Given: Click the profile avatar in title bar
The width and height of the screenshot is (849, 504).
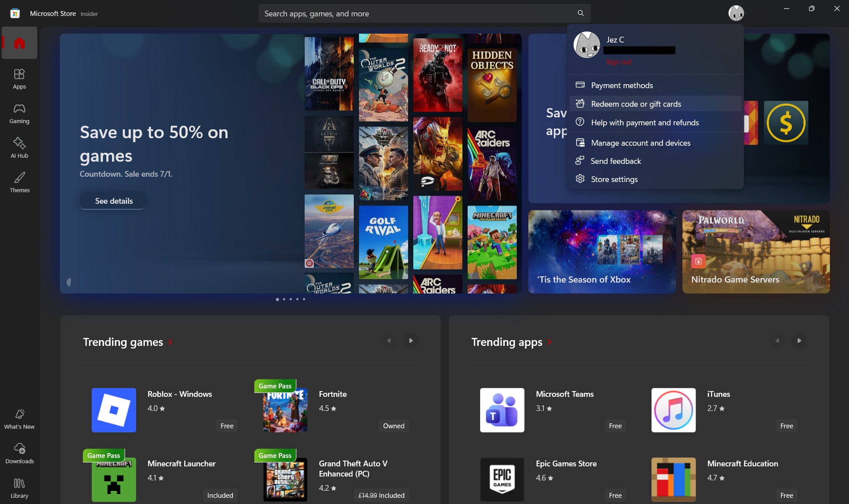Looking at the screenshot, I should 736,13.
